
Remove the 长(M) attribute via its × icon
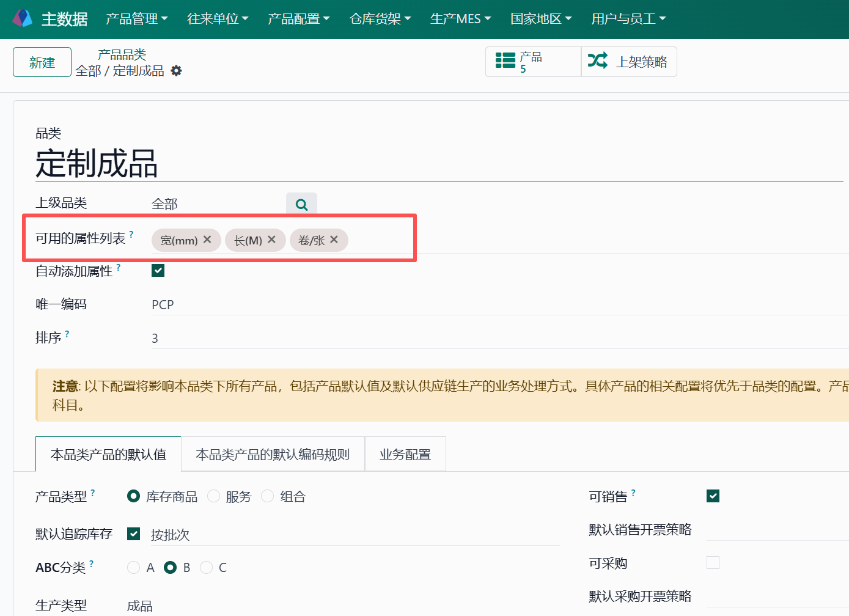coord(272,240)
